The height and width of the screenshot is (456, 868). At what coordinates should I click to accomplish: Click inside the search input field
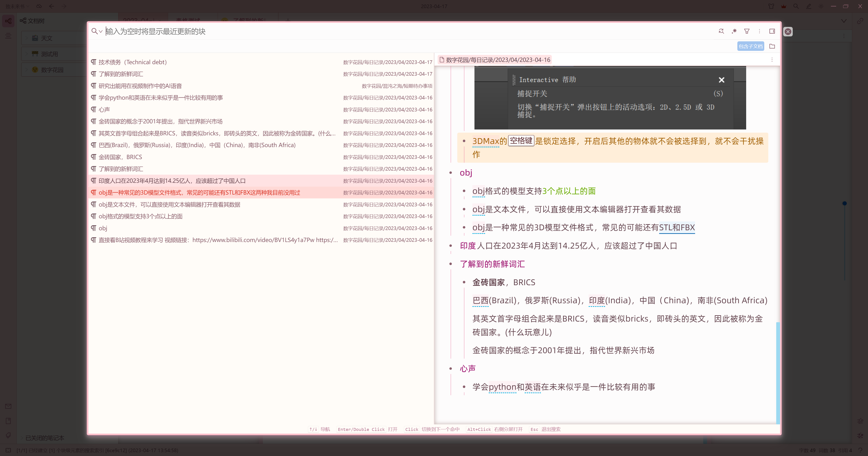tap(236, 32)
